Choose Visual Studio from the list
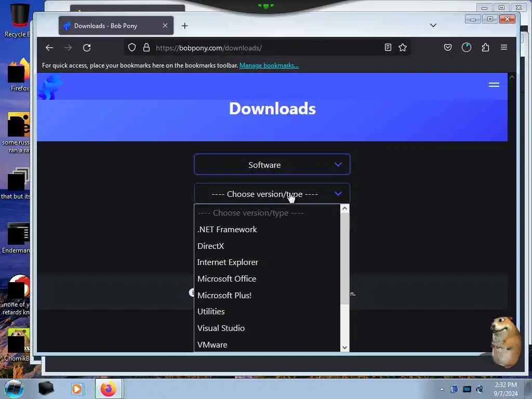This screenshot has width=532, height=399. [x=267, y=328]
